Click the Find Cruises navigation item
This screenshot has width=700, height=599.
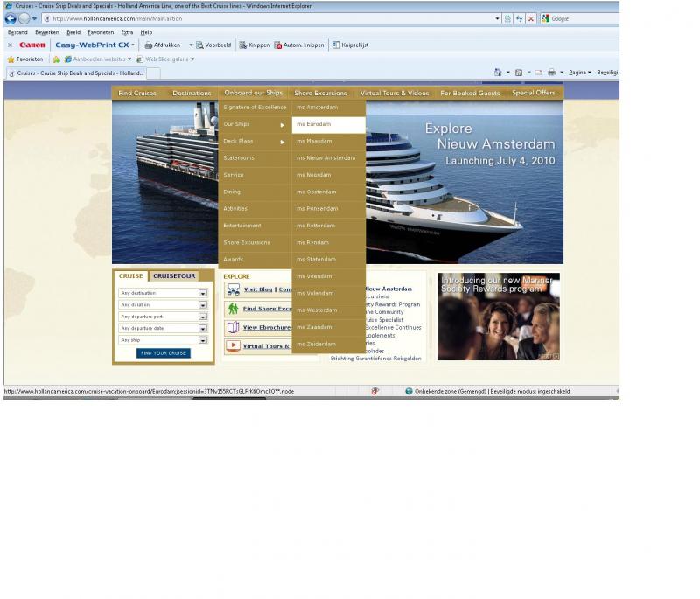137,94
